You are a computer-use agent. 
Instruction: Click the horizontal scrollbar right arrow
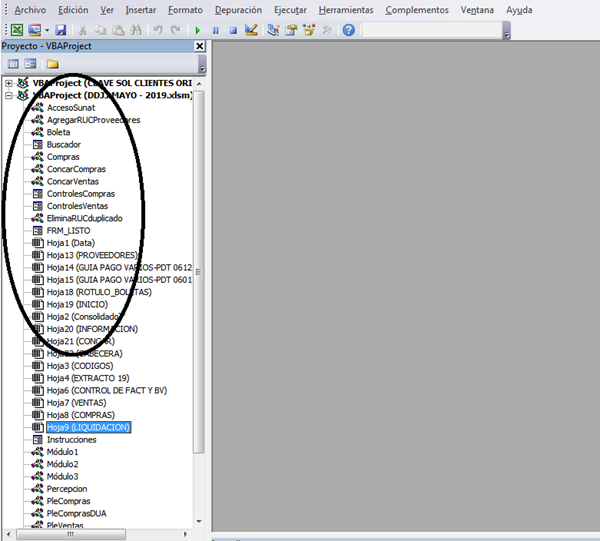(185, 534)
